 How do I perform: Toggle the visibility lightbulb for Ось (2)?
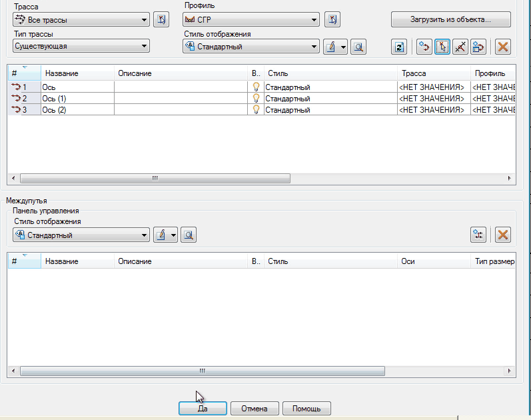(x=255, y=109)
